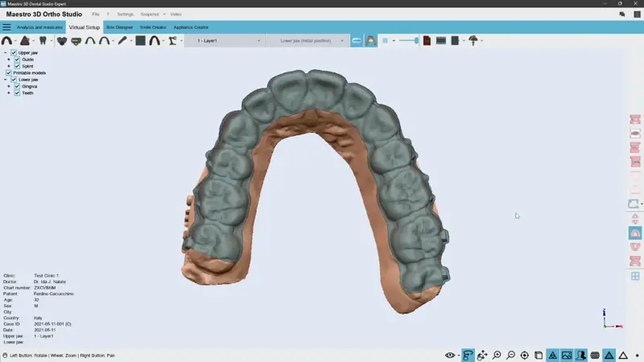Expand the Splint tree node
The height and width of the screenshot is (362, 644).
click(9, 66)
